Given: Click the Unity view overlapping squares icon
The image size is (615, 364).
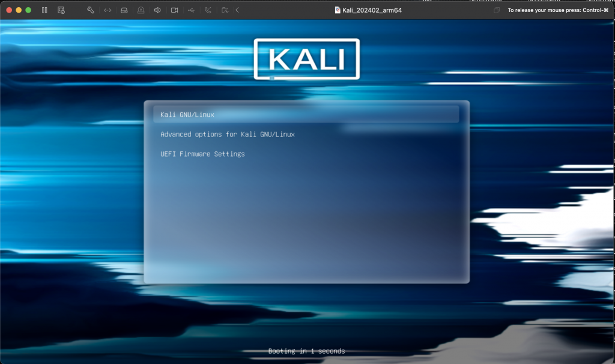Looking at the screenshot, I should [x=497, y=10].
